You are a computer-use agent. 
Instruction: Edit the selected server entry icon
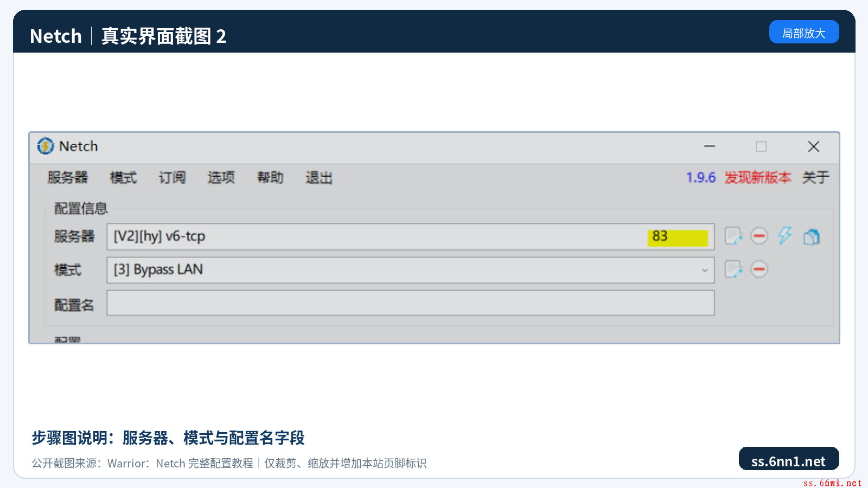[733, 236]
